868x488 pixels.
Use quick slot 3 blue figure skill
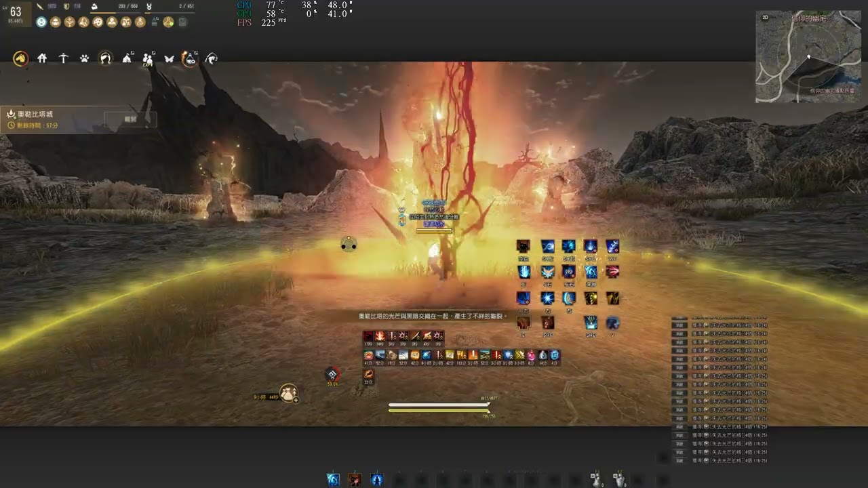click(x=377, y=480)
